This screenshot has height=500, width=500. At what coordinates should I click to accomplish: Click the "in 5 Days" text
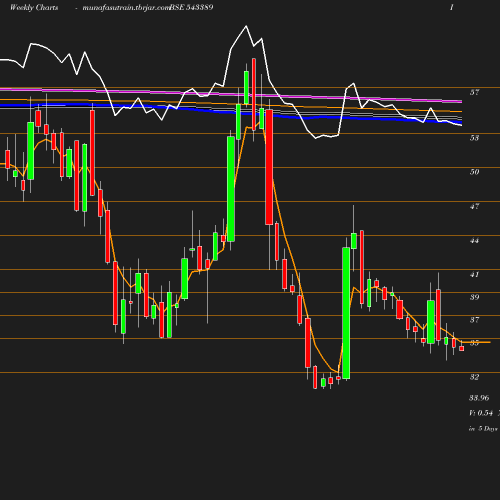[483, 429]
